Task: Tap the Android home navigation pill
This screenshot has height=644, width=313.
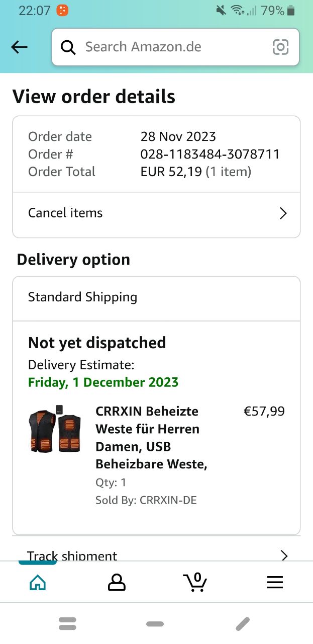Action: (x=155, y=624)
